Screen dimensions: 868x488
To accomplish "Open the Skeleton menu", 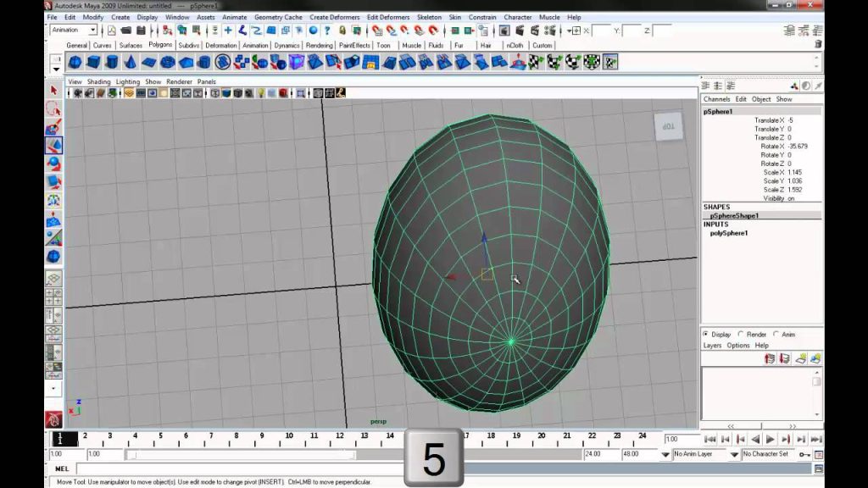I will click(x=429, y=17).
